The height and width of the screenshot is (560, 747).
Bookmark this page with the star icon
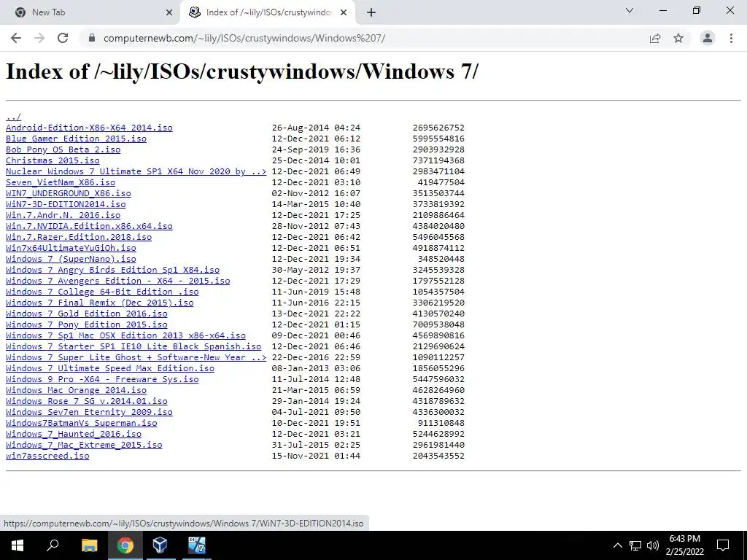(x=678, y=38)
